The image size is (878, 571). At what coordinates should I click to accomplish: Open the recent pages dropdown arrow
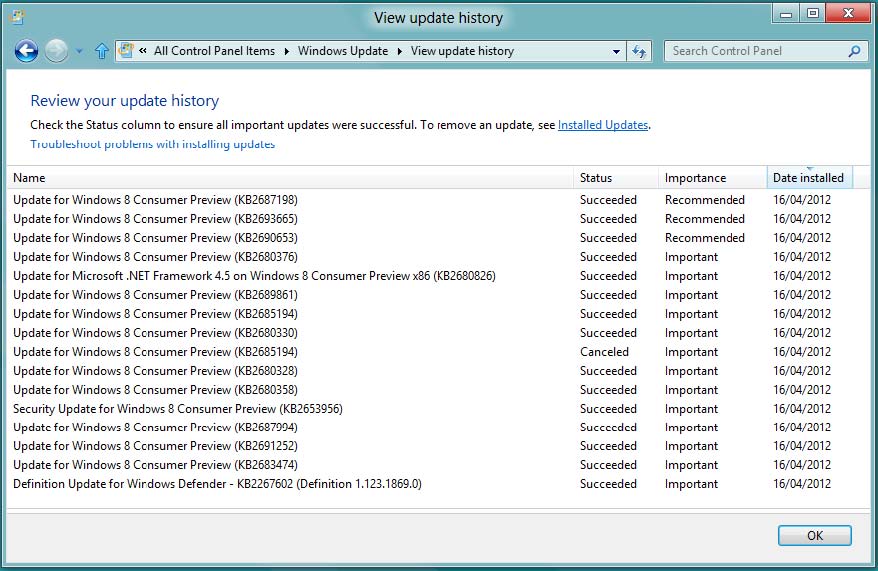click(x=80, y=51)
